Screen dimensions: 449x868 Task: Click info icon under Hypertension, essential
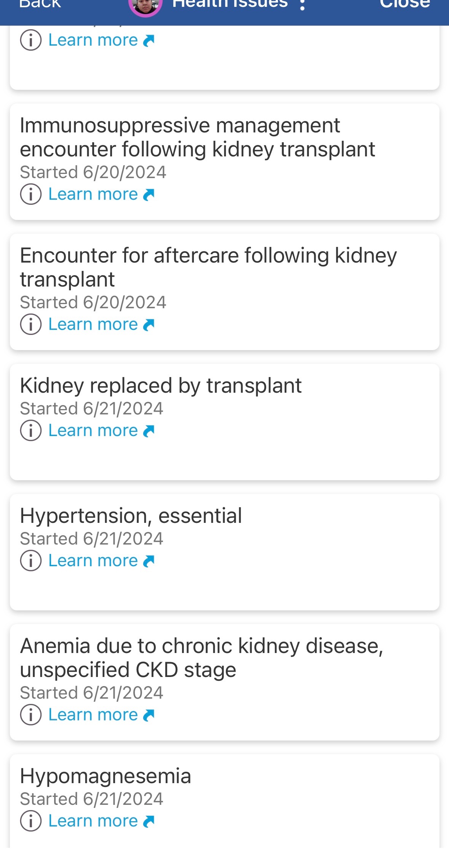click(x=31, y=561)
